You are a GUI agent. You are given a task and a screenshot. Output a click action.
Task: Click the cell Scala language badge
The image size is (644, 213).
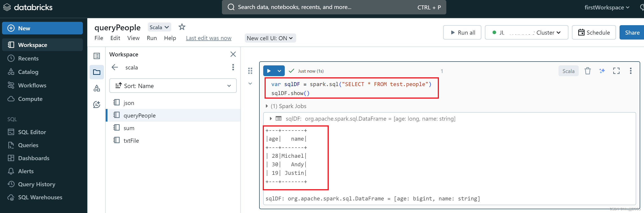point(568,71)
